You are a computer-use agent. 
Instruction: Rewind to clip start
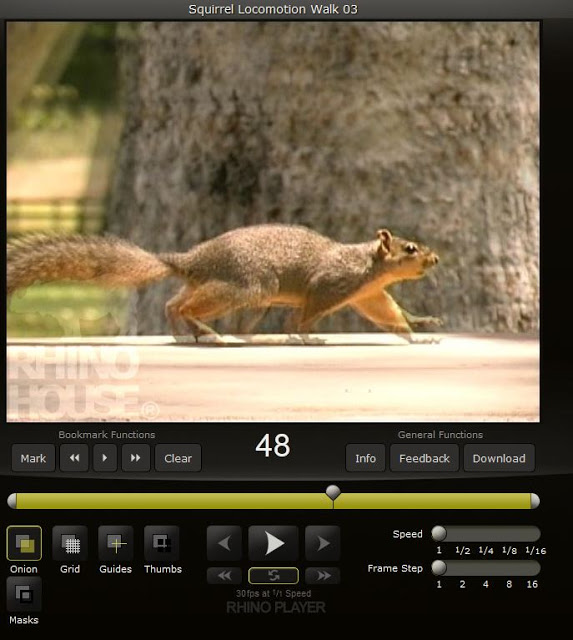coord(224,576)
